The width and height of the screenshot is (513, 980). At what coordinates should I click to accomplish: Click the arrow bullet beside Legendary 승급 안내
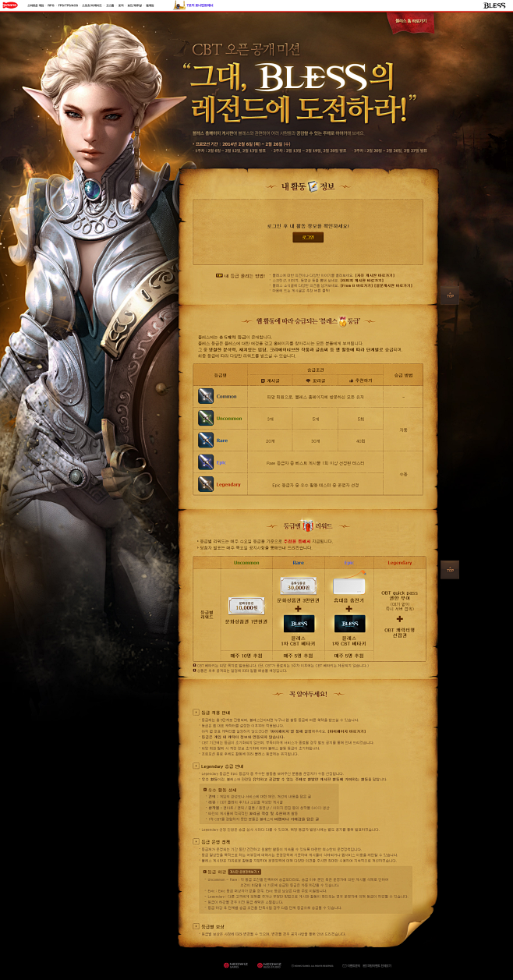coord(196,766)
